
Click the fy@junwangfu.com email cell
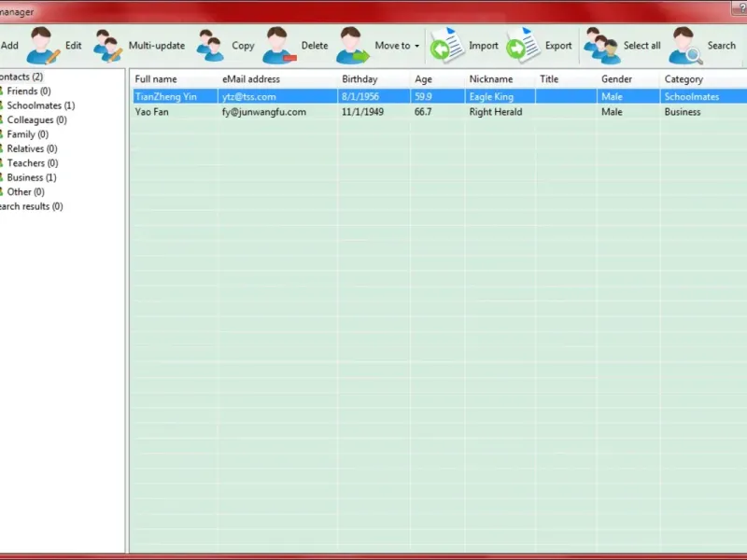point(264,112)
